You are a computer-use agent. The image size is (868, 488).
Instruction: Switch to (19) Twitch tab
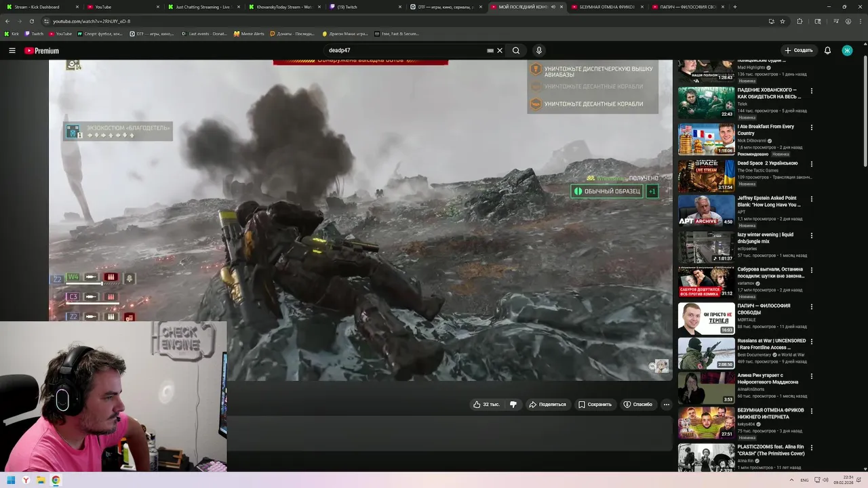[366, 7]
